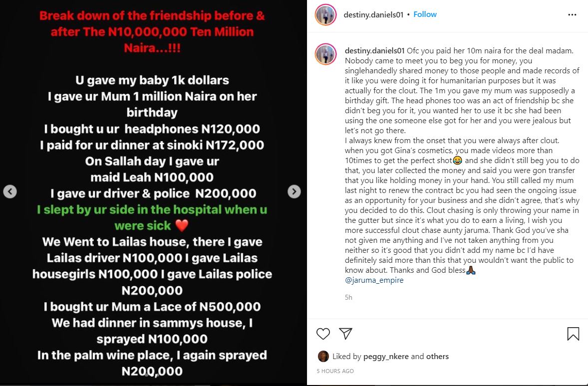Open the profile picture in the post header
The width and height of the screenshot is (588, 386).
click(325, 15)
